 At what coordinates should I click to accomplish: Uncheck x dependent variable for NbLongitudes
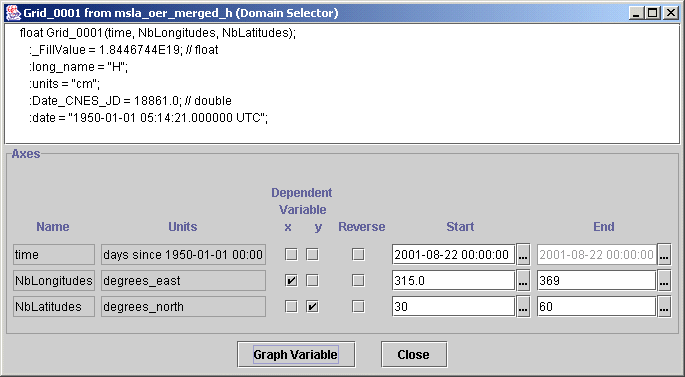(291, 280)
